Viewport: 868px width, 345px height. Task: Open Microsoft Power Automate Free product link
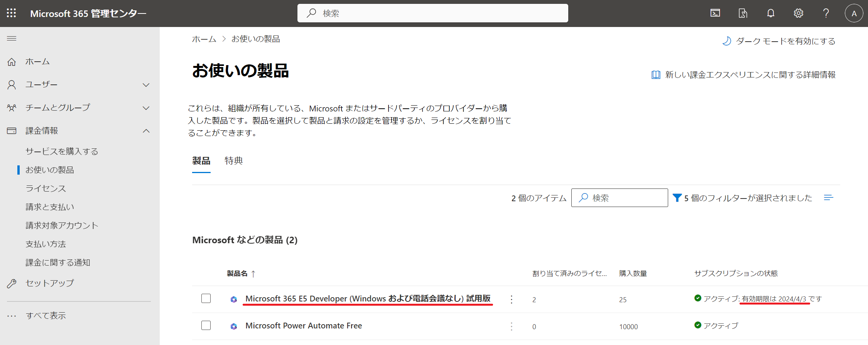click(x=304, y=326)
